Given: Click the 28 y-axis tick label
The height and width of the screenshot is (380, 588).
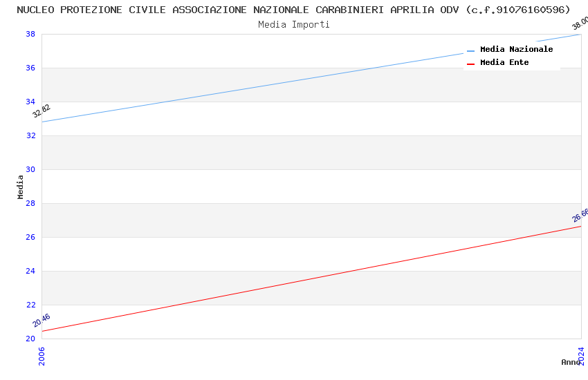Looking at the screenshot, I should coord(30,204).
